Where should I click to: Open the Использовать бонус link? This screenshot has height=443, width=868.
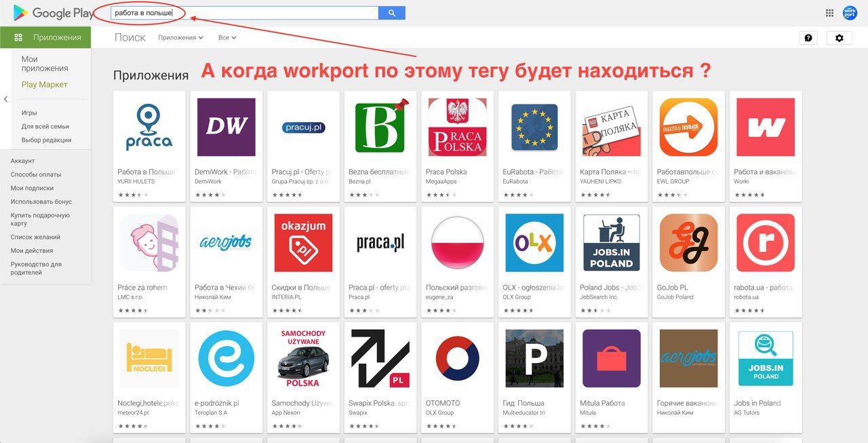[41, 201]
